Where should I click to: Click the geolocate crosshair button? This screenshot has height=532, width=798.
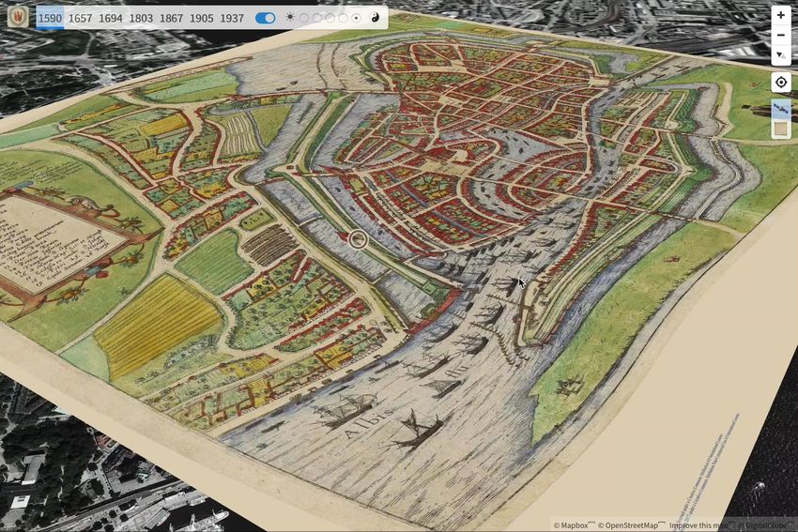coord(781,82)
